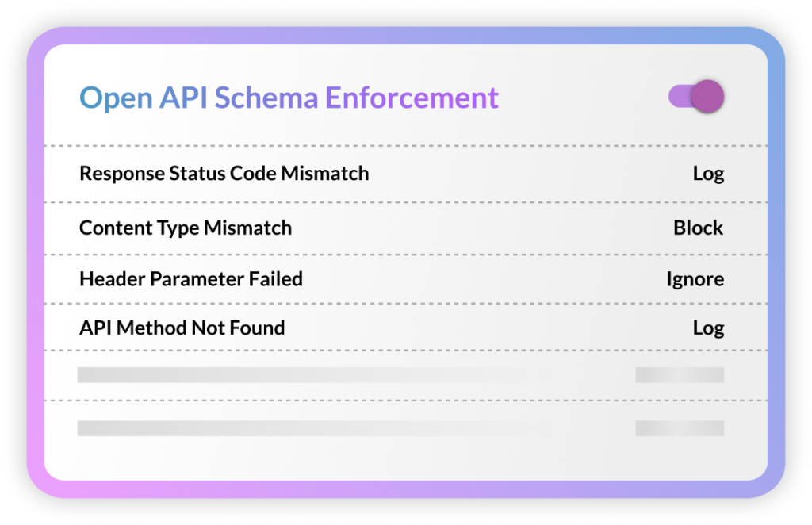Image resolution: width=812 pixels, height=525 pixels.
Task: Click the placeholder action value on first empty row
Action: tap(679, 374)
